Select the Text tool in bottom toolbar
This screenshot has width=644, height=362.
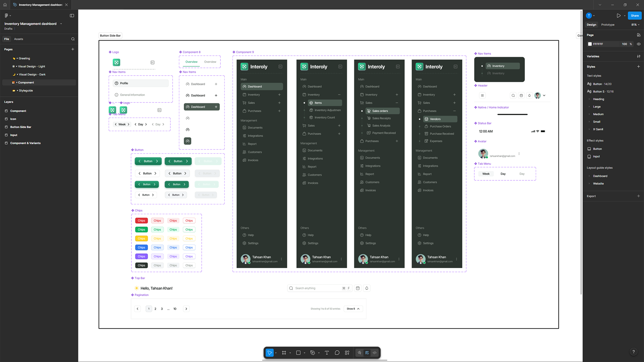(327, 353)
